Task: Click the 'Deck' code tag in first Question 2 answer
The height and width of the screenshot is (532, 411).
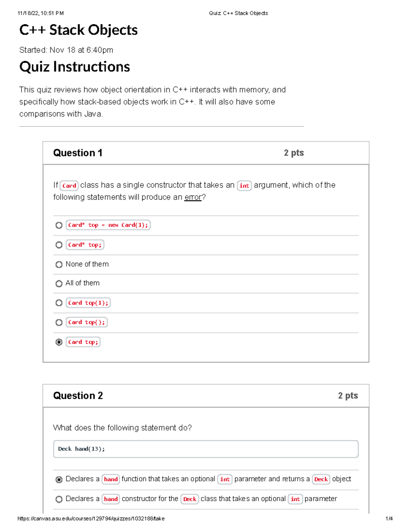Action: point(321,479)
